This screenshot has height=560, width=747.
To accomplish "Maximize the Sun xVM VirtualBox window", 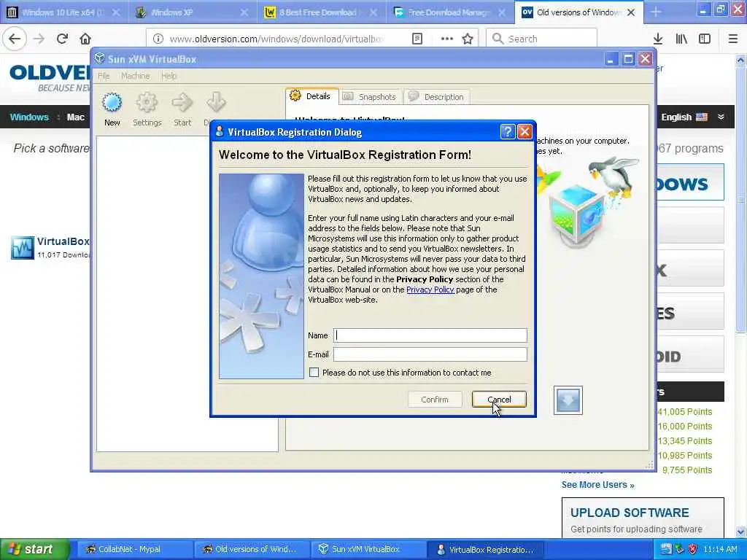I will (628, 59).
